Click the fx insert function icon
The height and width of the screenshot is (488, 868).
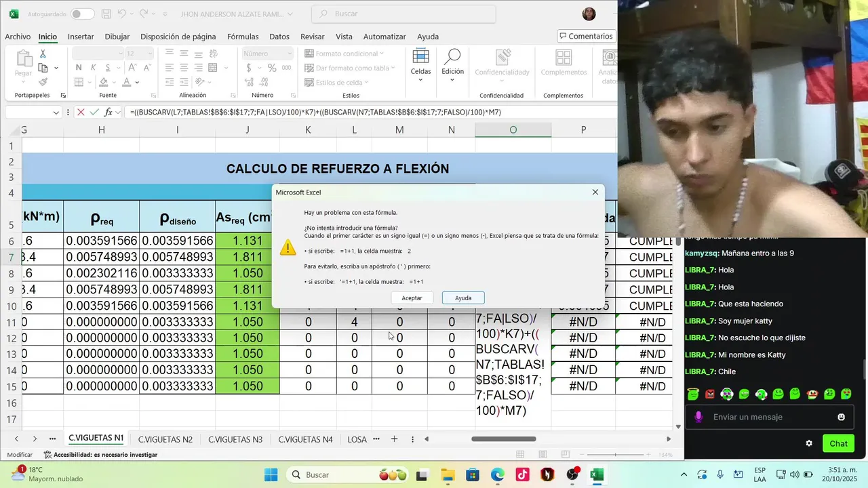(108, 113)
